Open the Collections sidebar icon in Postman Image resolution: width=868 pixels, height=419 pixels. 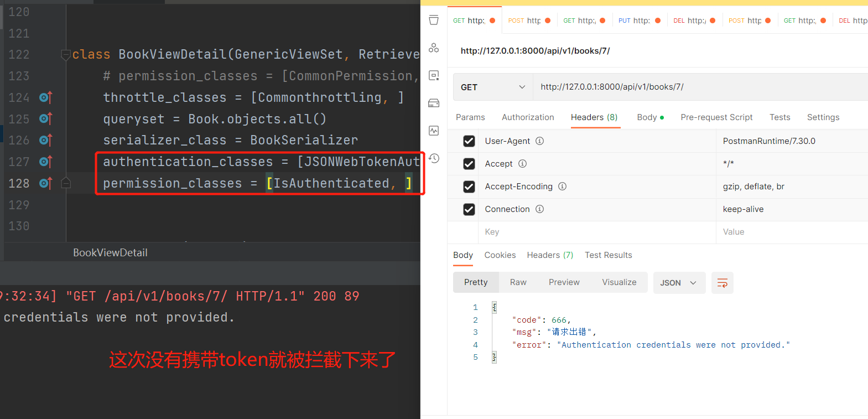[x=434, y=20]
